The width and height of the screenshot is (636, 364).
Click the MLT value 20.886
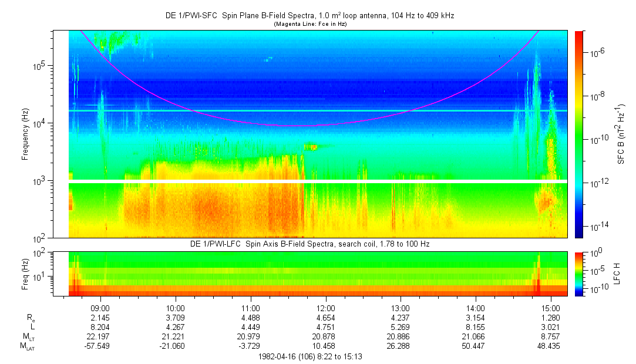pyautogui.click(x=401, y=336)
